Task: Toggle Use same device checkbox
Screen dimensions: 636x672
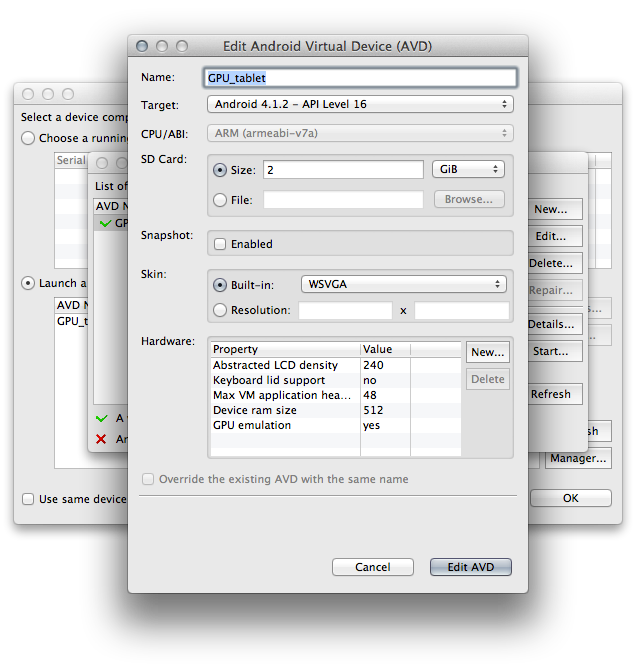Action: (28, 499)
